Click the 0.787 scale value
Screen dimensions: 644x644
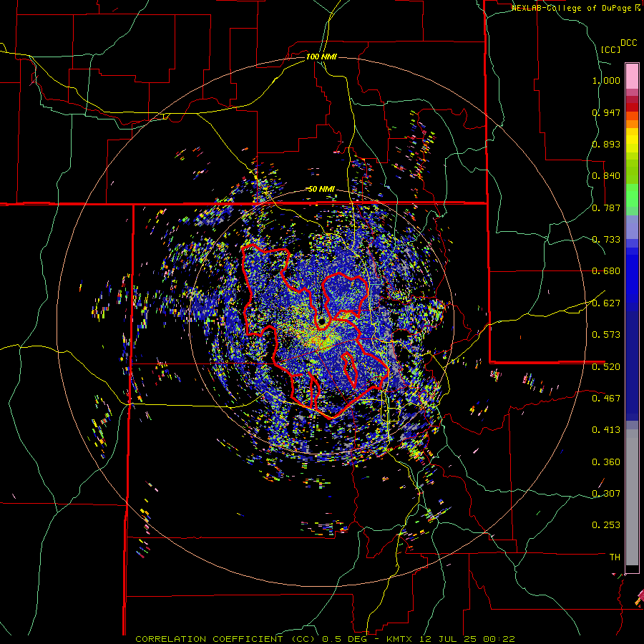(x=606, y=208)
